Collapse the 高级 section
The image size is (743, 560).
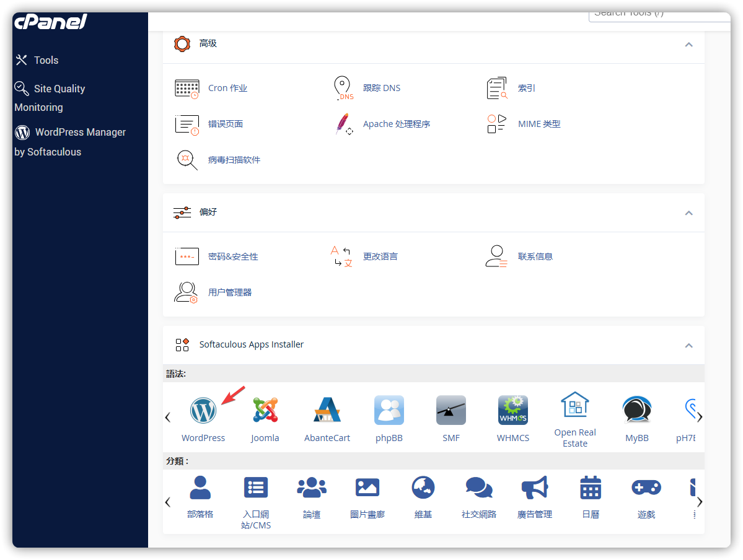pos(689,45)
